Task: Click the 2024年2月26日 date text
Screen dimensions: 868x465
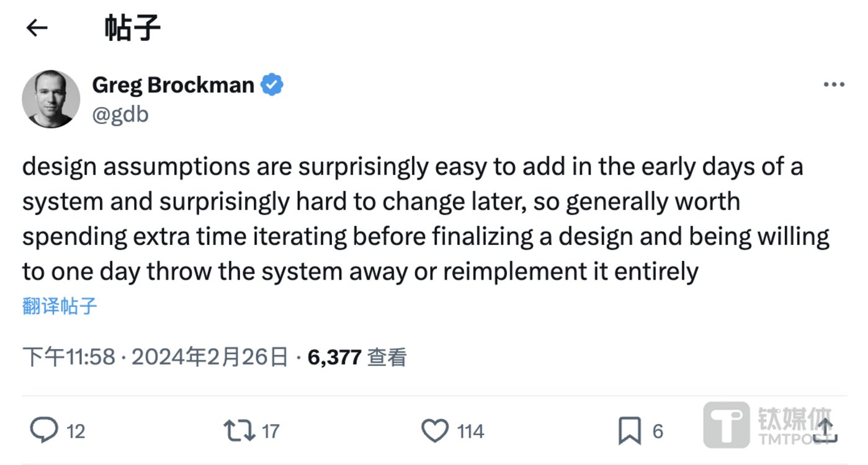Action: 210,357
